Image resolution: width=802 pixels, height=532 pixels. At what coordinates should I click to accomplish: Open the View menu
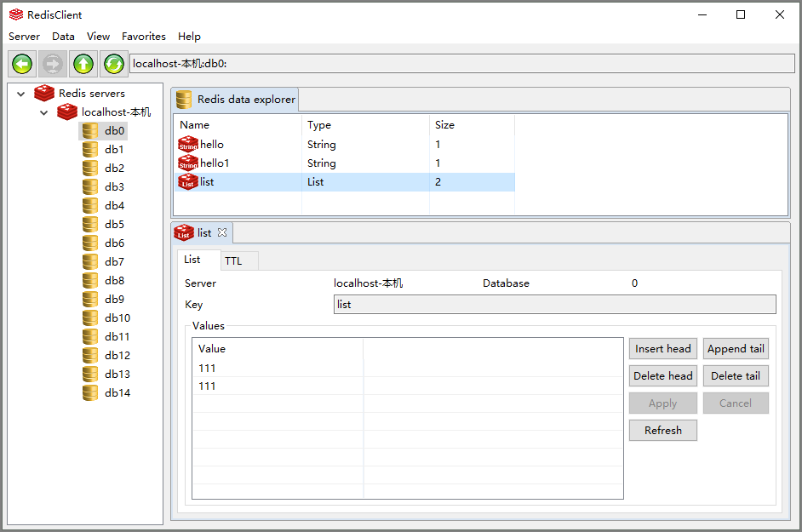click(98, 37)
